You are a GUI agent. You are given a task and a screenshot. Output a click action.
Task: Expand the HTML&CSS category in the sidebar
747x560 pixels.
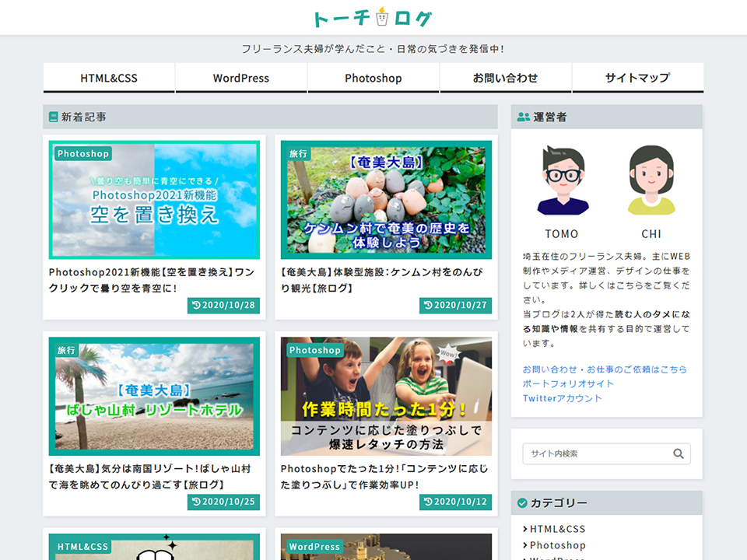pos(557,529)
